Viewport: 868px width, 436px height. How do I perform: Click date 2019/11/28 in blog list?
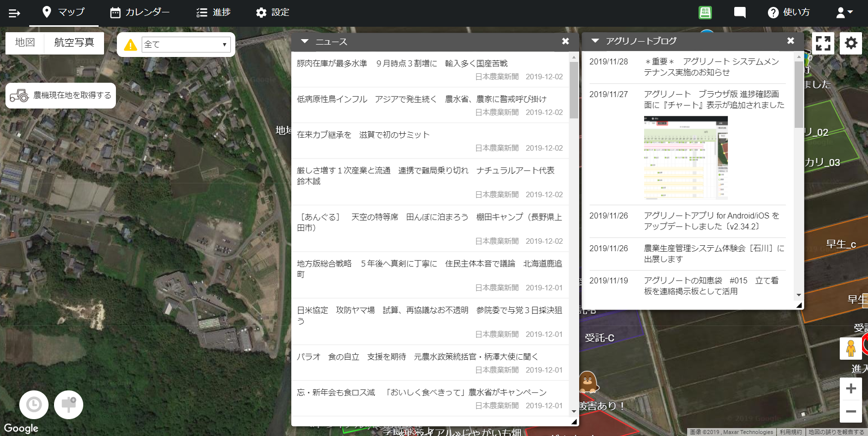click(608, 61)
